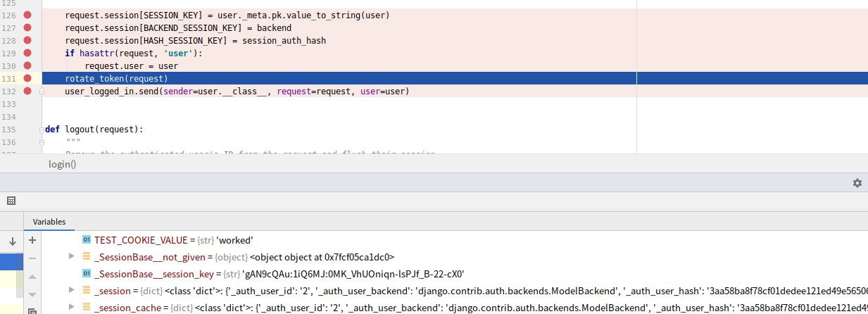Toggle breakpoint on line 126
Screen dimensions: 868x314
click(27, 15)
